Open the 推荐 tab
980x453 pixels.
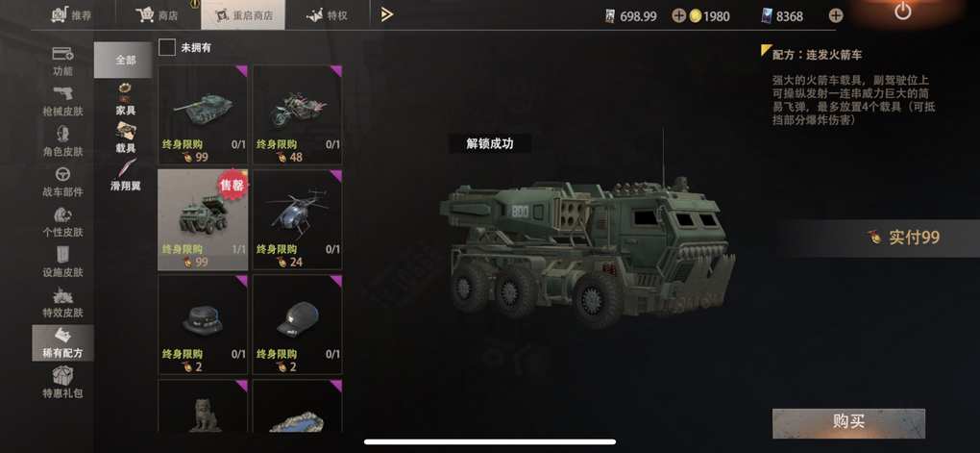coord(72,15)
